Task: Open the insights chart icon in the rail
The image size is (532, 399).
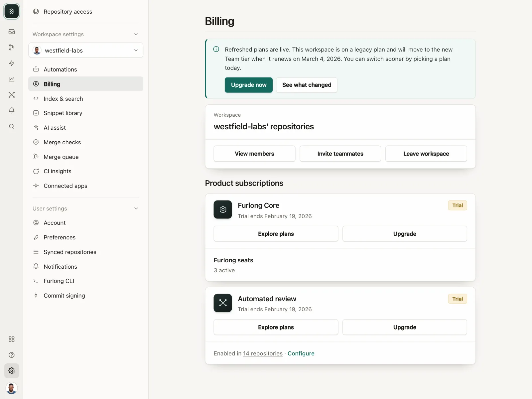Action: [x=12, y=79]
